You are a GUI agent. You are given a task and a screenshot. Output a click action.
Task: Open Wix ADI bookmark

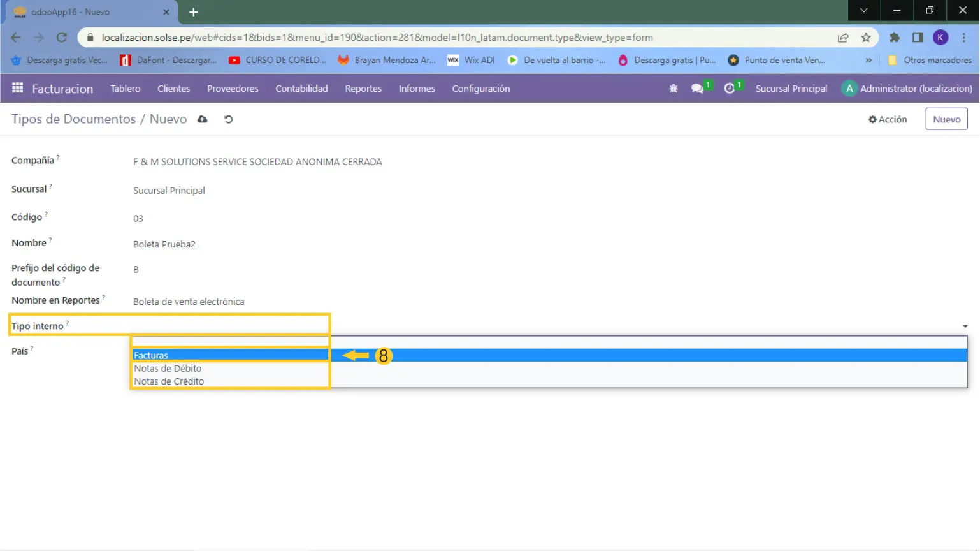coord(472,60)
